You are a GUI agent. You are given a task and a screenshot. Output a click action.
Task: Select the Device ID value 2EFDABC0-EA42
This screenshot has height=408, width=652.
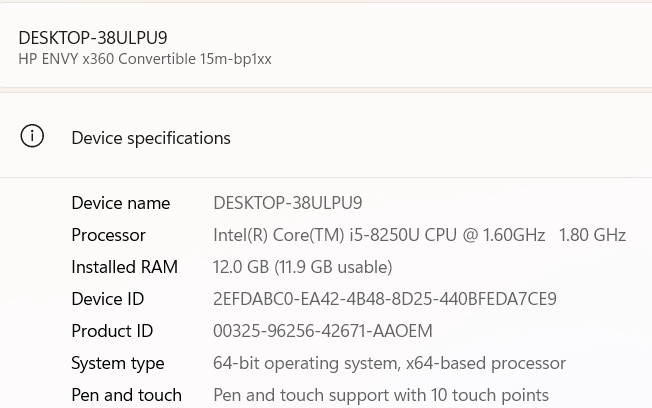(x=385, y=299)
